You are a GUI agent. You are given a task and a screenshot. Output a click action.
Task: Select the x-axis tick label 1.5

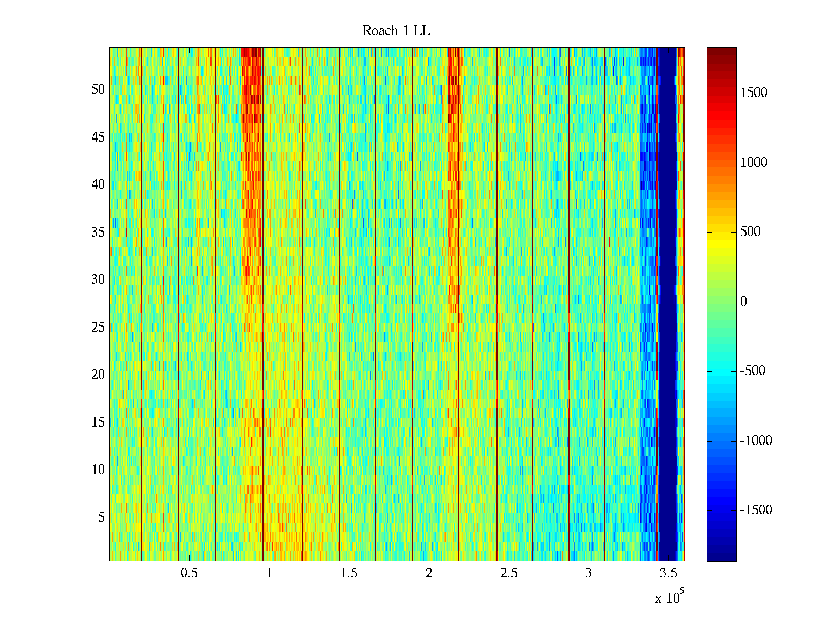(349, 573)
